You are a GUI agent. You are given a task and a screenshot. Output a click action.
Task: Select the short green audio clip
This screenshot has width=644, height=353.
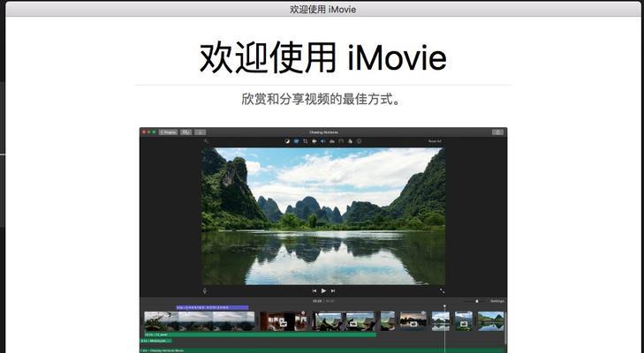156,341
